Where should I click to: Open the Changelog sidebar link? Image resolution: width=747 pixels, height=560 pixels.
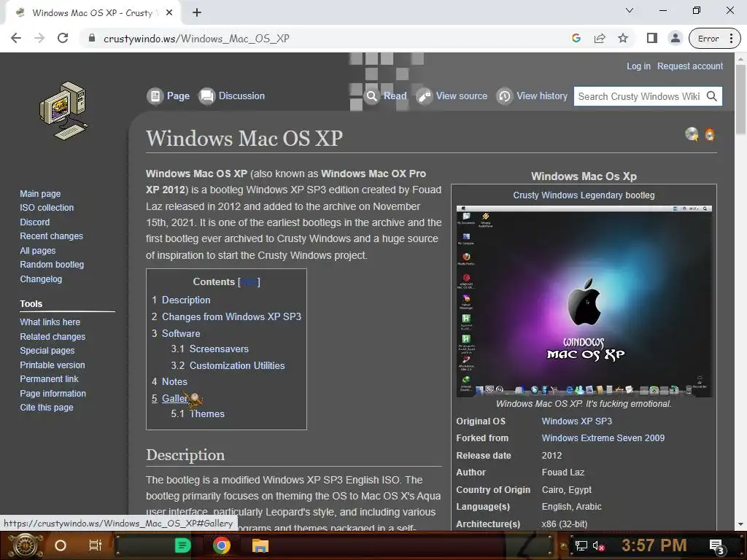[41, 279]
